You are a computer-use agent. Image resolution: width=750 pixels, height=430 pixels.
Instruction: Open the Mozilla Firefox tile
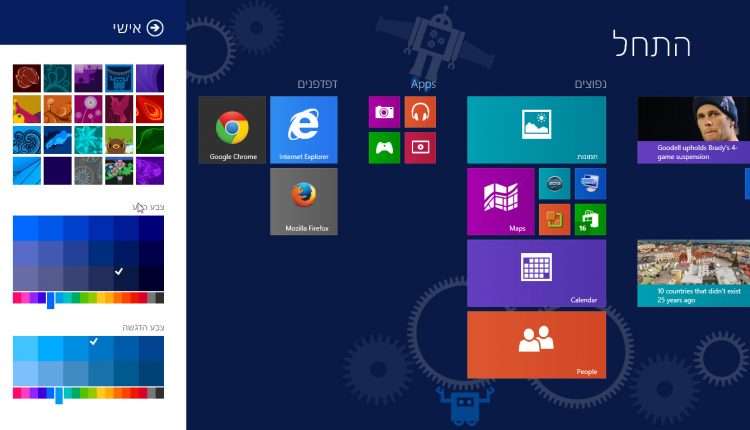[x=304, y=201]
